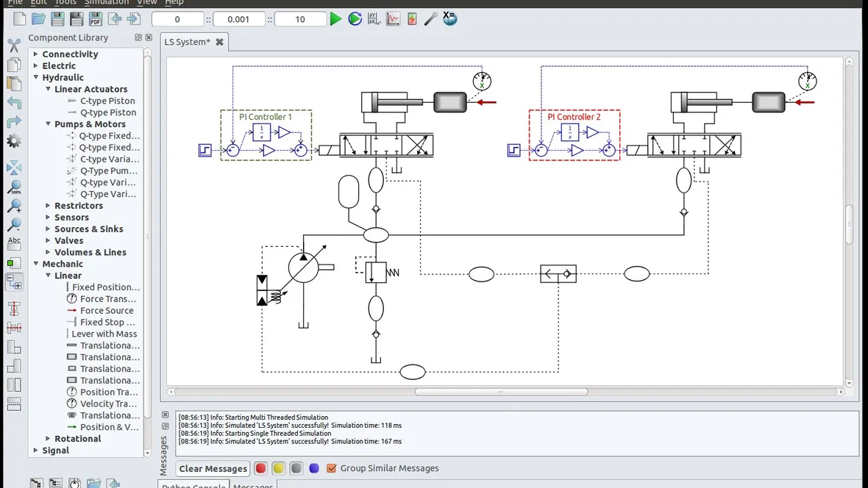This screenshot has height=488, width=868.
Task: Click the undo arrow in left toolbar
Action: pos(14,103)
